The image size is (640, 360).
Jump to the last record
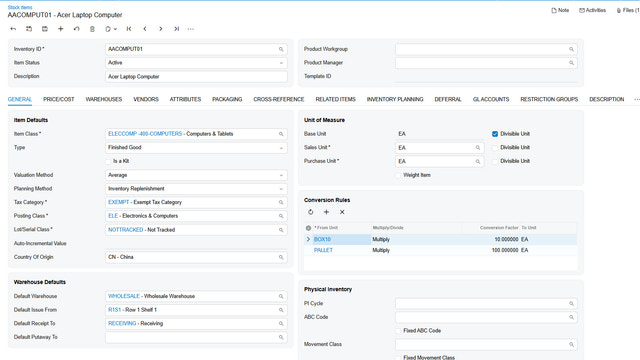click(176, 29)
